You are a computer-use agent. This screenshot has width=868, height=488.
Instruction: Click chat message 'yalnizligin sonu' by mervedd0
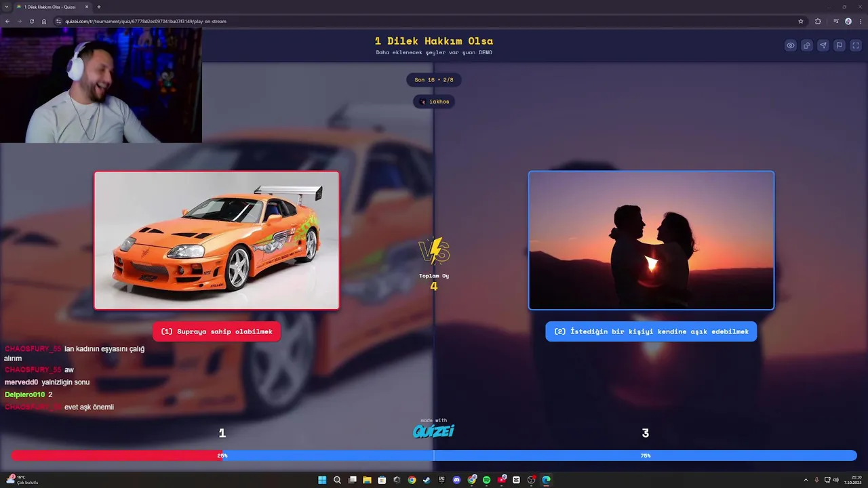[66, 382]
